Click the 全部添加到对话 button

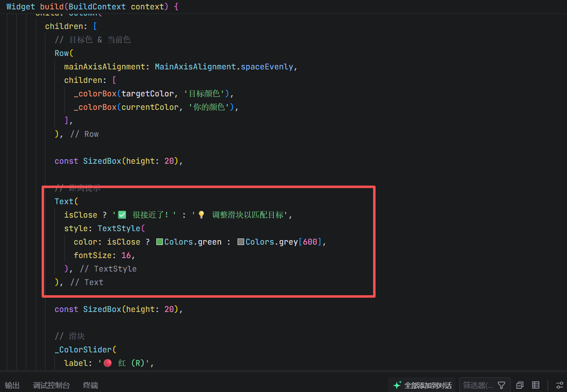pyautogui.click(x=422, y=385)
